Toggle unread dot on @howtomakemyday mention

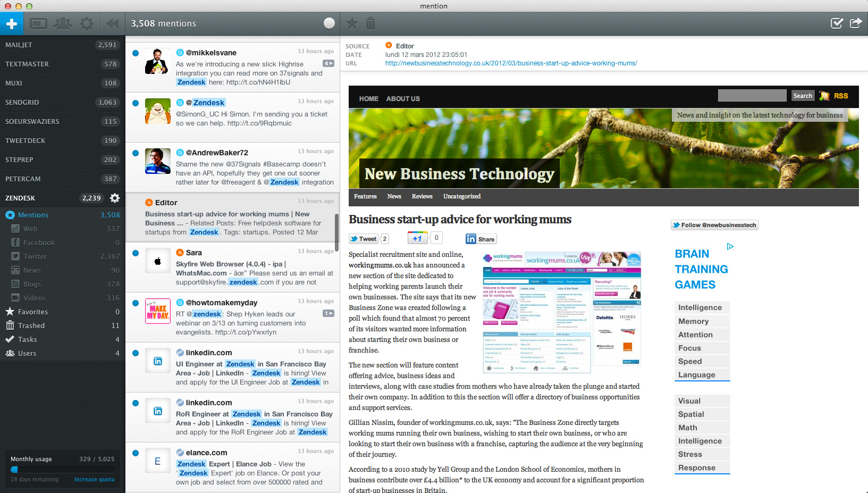[136, 303]
